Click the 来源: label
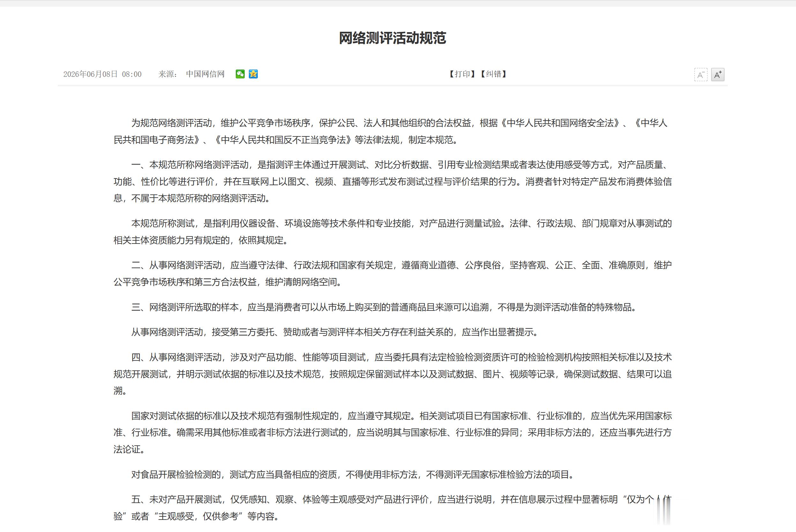The width and height of the screenshot is (796, 532). click(168, 74)
